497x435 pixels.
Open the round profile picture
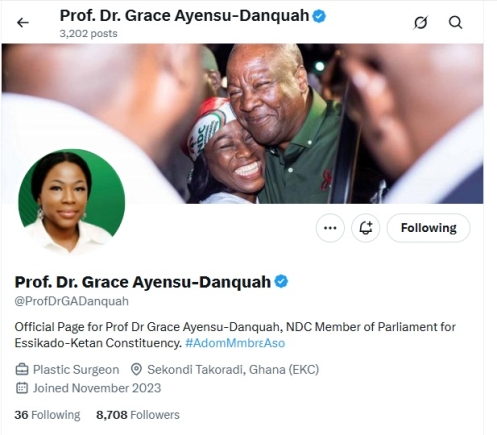pos(72,202)
